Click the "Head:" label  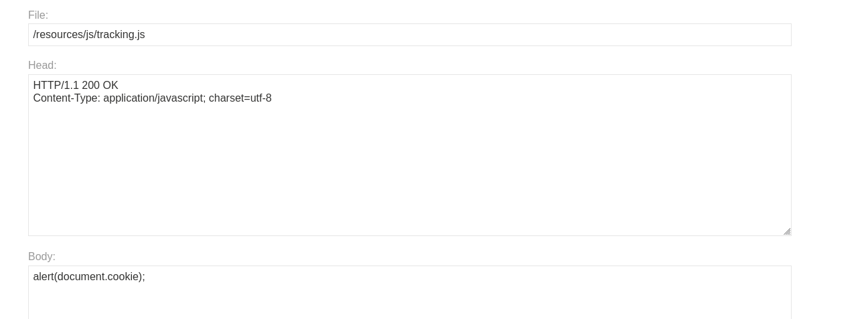point(42,66)
